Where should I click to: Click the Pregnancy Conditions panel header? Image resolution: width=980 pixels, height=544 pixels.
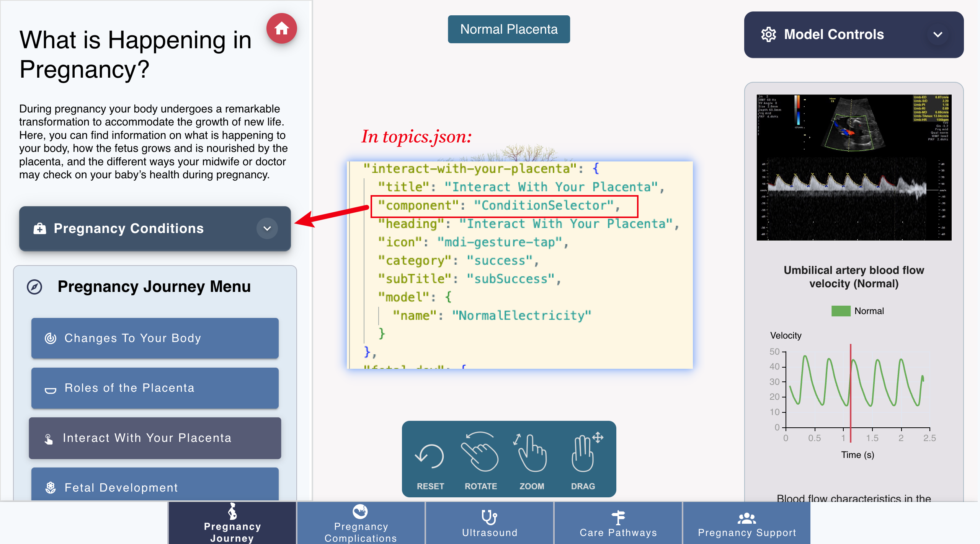pos(155,228)
